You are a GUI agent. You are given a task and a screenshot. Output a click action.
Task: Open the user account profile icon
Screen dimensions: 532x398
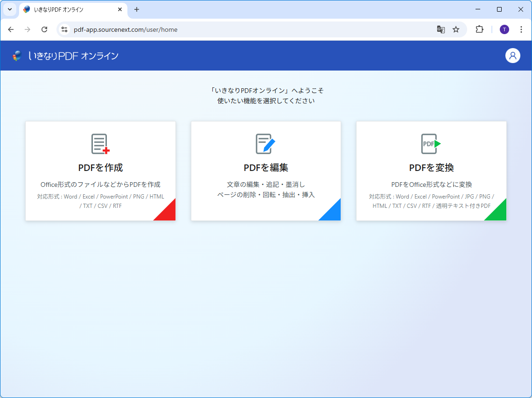(512, 56)
